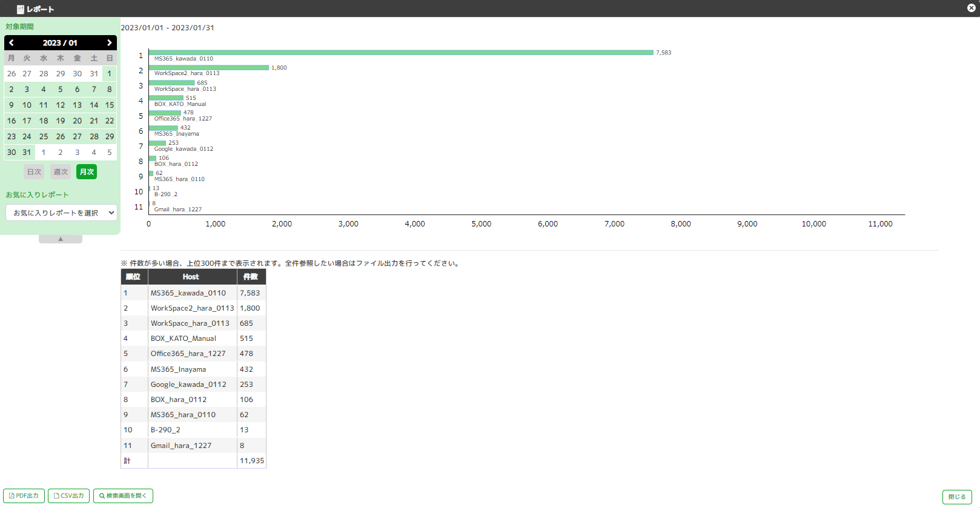The width and height of the screenshot is (980, 508).
Task: Click the 1,800 count cell in table
Action: [x=252, y=308]
